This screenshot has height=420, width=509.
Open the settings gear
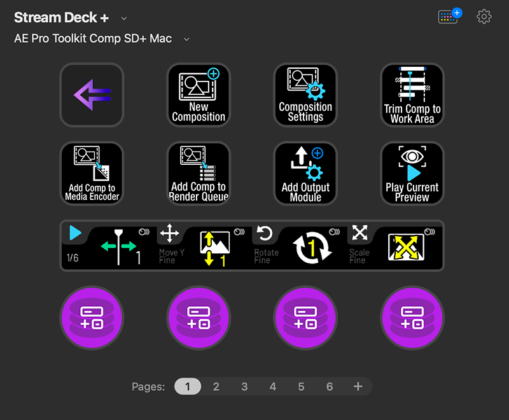point(484,17)
